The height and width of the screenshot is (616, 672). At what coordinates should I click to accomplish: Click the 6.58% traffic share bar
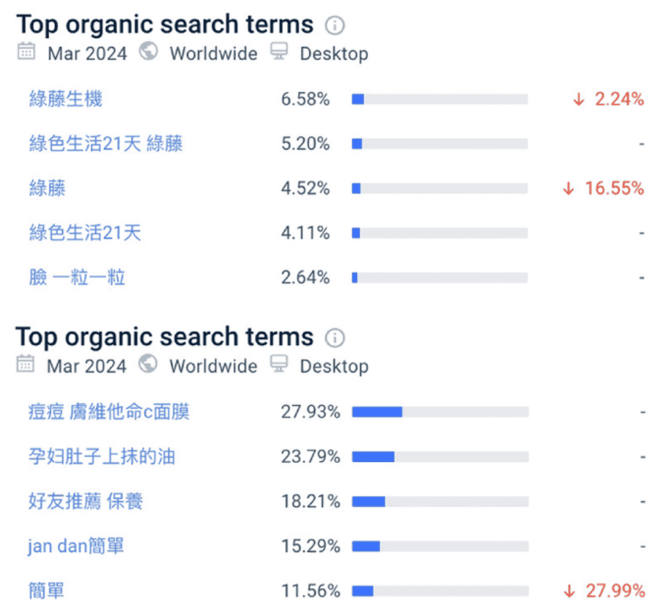click(x=440, y=99)
